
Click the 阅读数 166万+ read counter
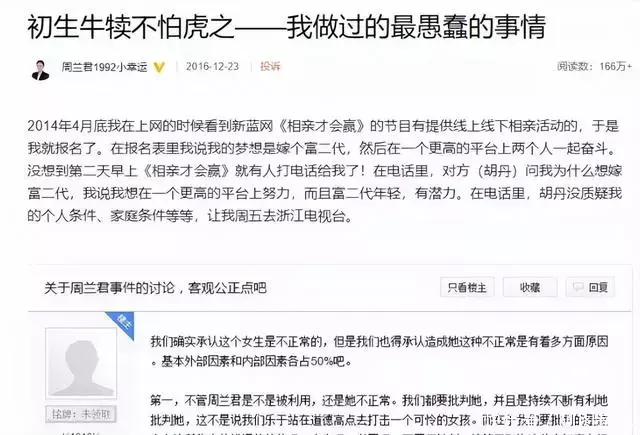(594, 66)
